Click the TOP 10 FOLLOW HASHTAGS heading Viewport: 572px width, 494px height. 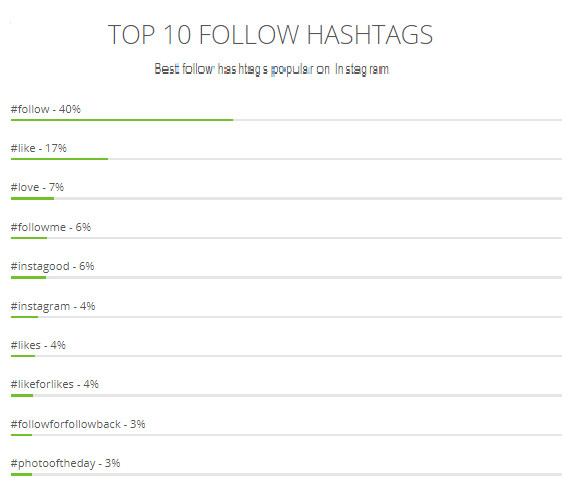pyautogui.click(x=270, y=35)
